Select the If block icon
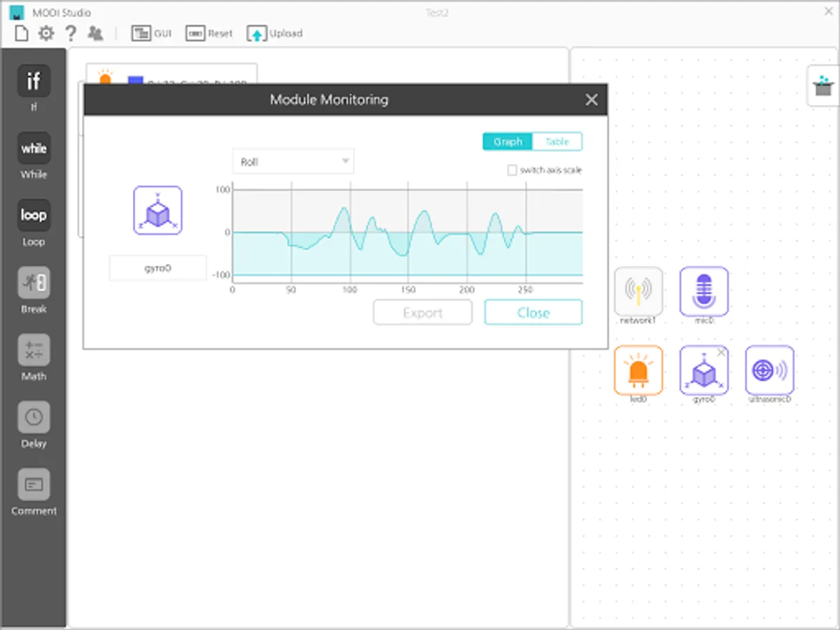 click(34, 81)
